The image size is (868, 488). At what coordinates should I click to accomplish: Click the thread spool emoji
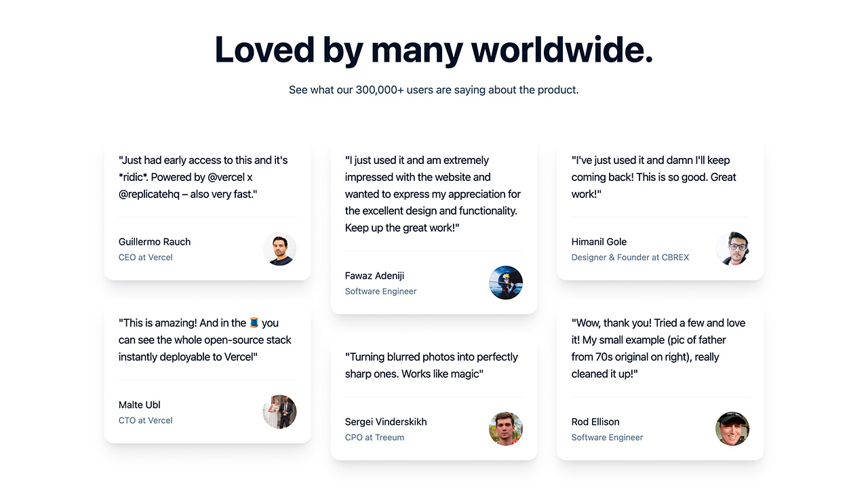click(x=254, y=323)
